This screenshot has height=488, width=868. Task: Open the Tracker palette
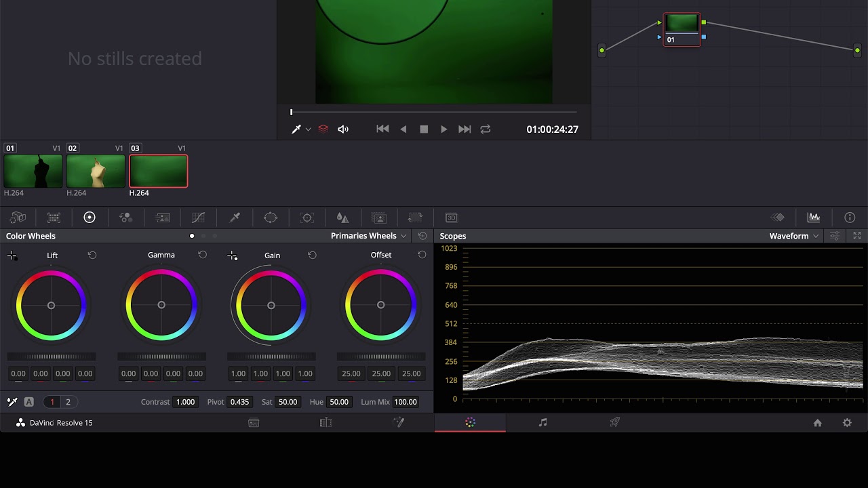coord(307,218)
